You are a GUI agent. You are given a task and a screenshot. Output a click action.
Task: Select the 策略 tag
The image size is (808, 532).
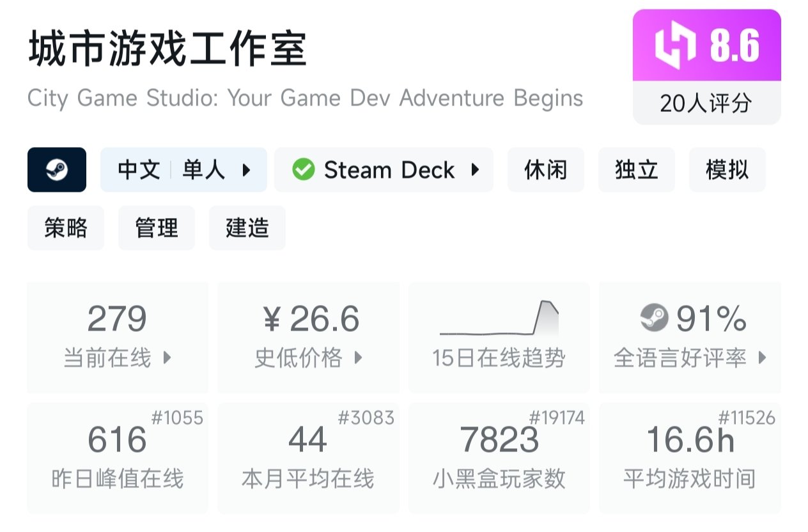pyautogui.click(x=66, y=228)
